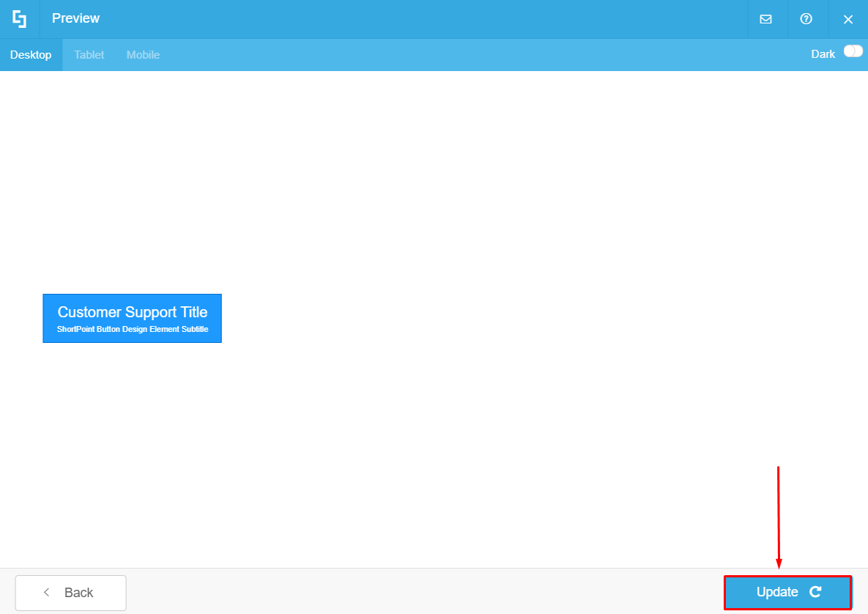The image size is (868, 614).
Task: Click the Customer Support Title button element
Action: [132, 318]
